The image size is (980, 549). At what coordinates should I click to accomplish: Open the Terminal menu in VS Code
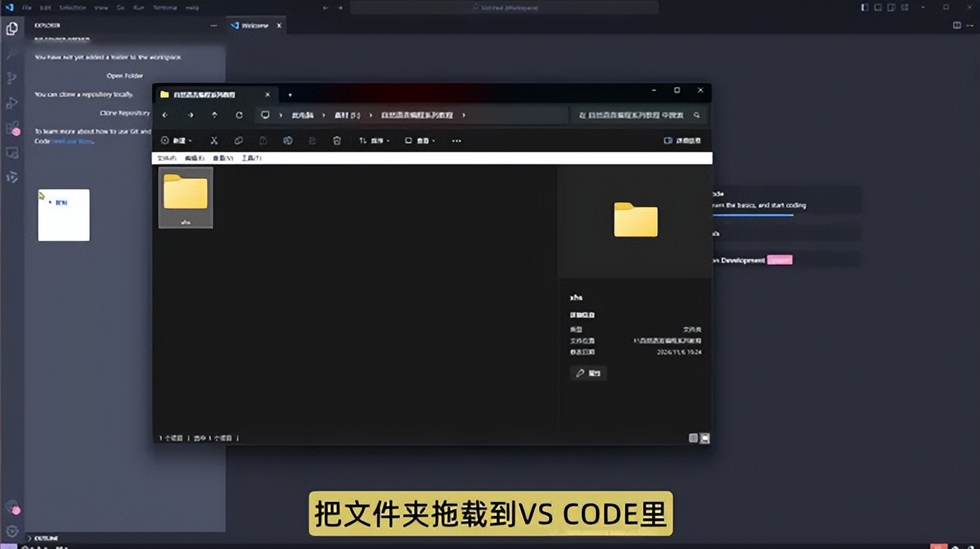coord(165,8)
